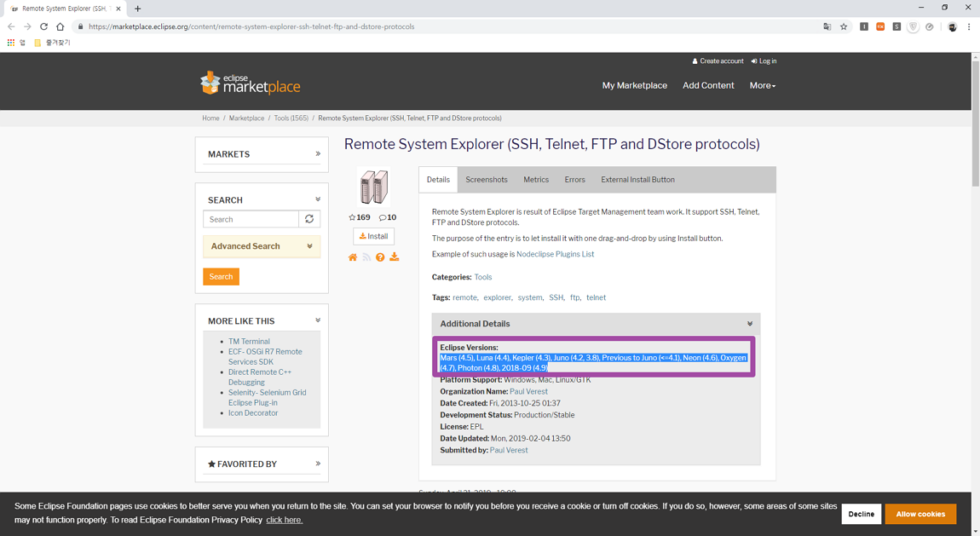Click the browser home icon
This screenshot has height=536, width=980.
click(60, 27)
